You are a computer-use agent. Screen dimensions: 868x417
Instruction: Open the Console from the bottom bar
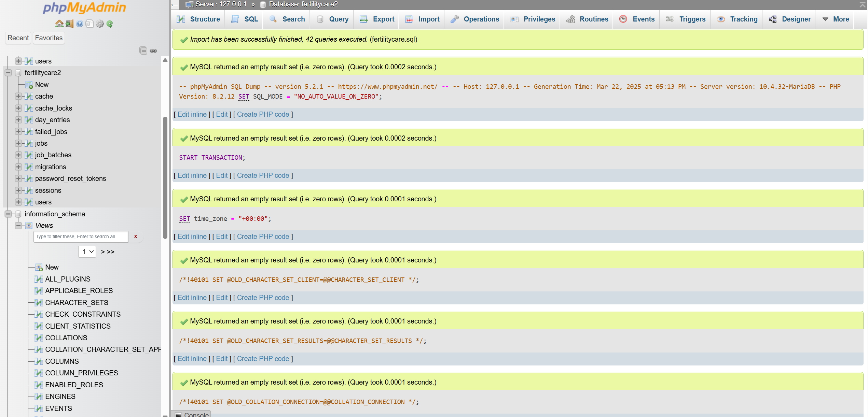click(x=193, y=414)
